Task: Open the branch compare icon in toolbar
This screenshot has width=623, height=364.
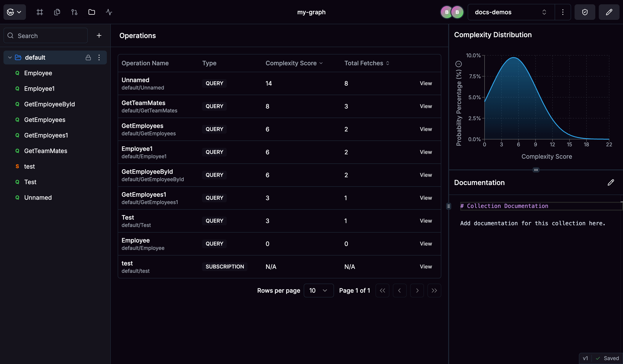Action: click(x=74, y=12)
